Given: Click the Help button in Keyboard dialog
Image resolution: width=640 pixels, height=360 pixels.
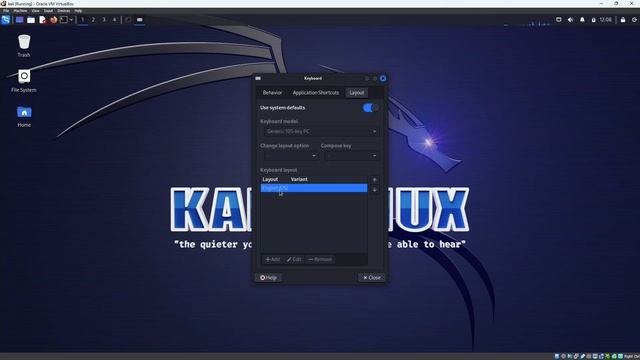Looking at the screenshot, I should tap(268, 278).
